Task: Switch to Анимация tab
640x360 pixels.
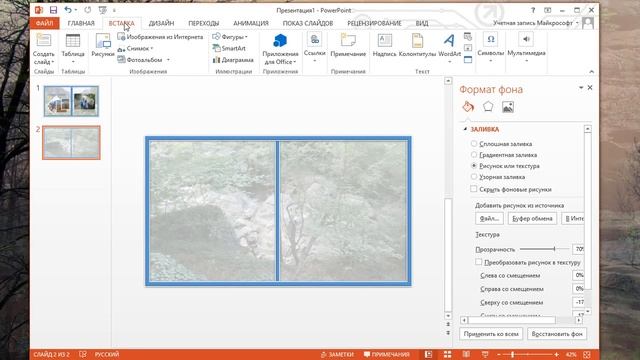Action: 251,23
